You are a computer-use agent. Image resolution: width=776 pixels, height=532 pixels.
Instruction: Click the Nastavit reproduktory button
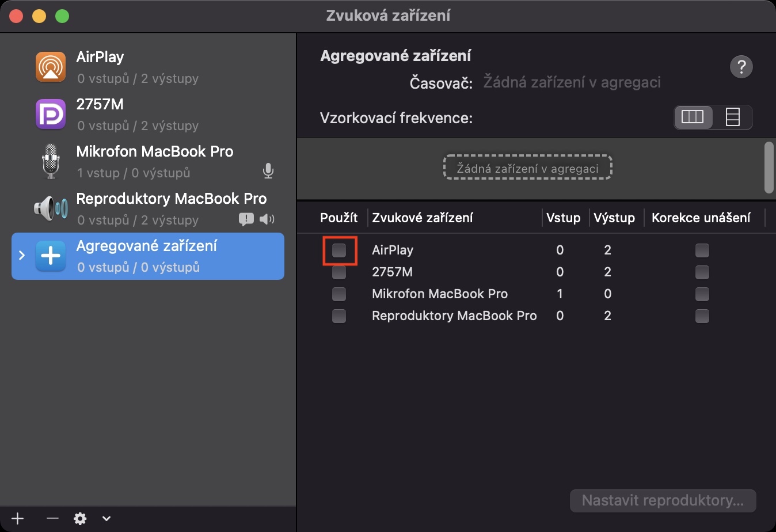point(663,500)
